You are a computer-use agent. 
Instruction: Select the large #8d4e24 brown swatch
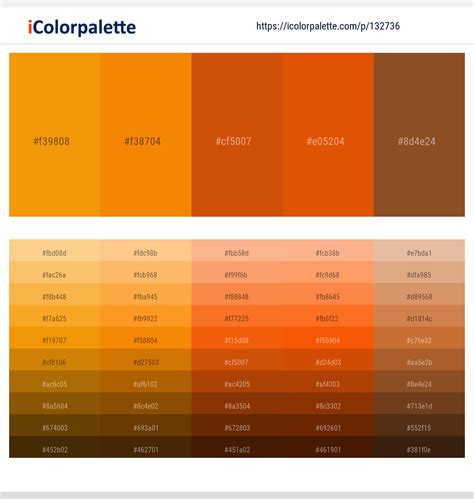(419, 135)
